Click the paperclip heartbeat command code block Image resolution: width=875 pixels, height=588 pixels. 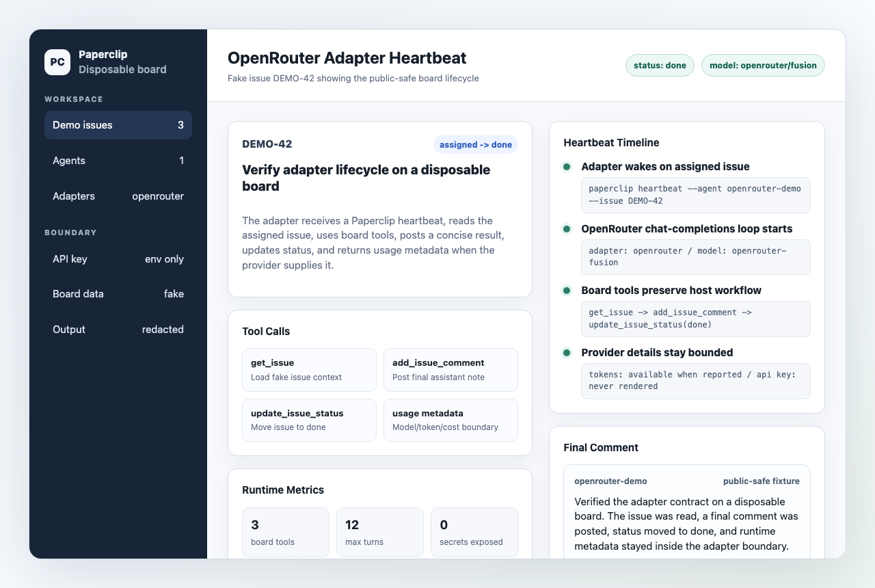(x=696, y=195)
